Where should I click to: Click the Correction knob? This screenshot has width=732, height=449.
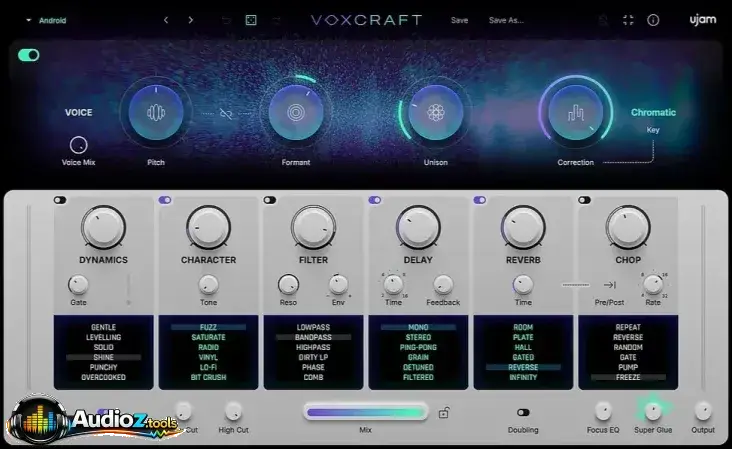pos(576,112)
